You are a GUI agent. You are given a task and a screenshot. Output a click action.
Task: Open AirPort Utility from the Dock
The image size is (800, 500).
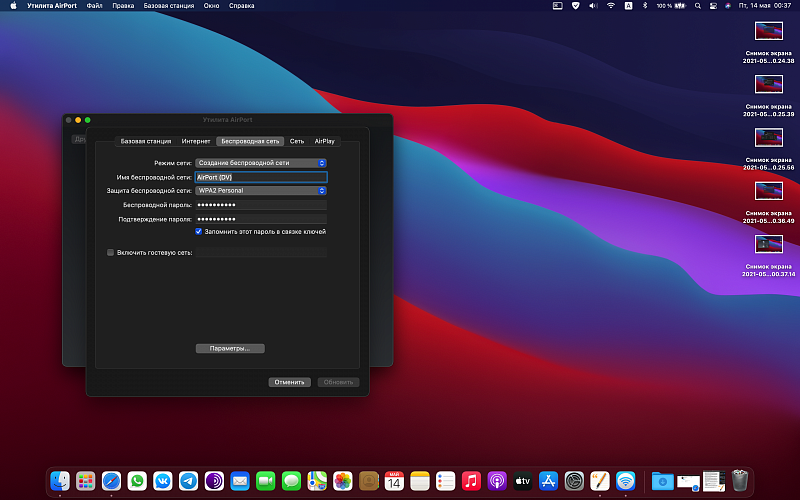tap(626, 481)
